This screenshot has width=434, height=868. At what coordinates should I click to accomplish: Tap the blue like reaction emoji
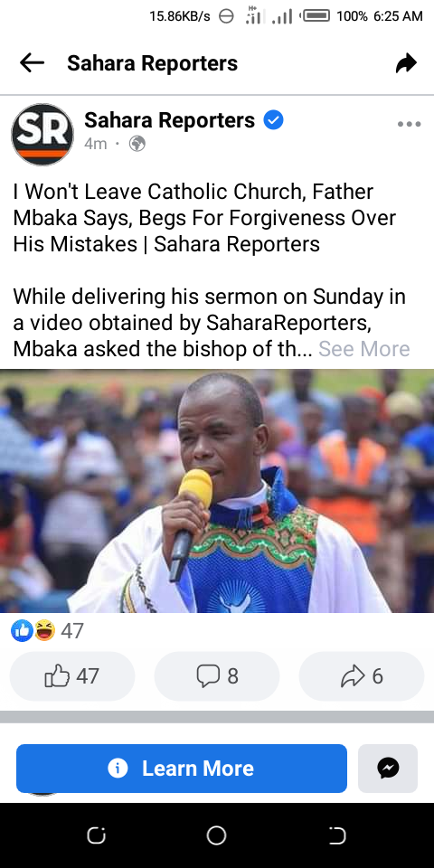click(22, 630)
